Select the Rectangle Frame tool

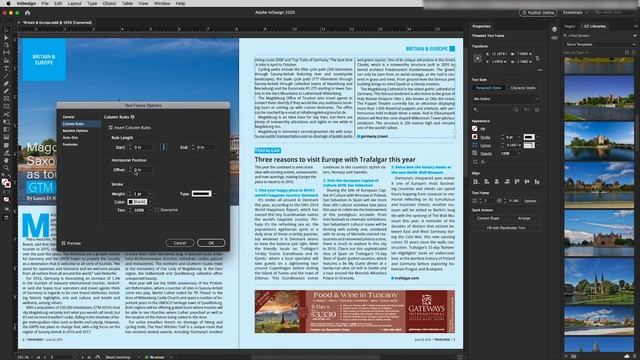[6, 99]
